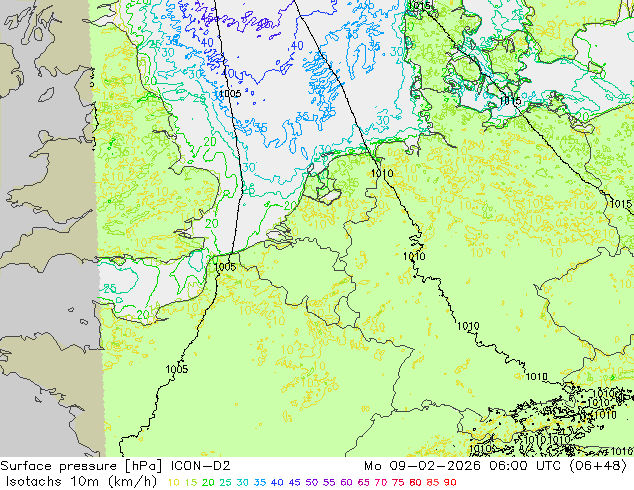Select the 15 value in bottom legend
Screen dimensions: 634x490
pos(191,482)
